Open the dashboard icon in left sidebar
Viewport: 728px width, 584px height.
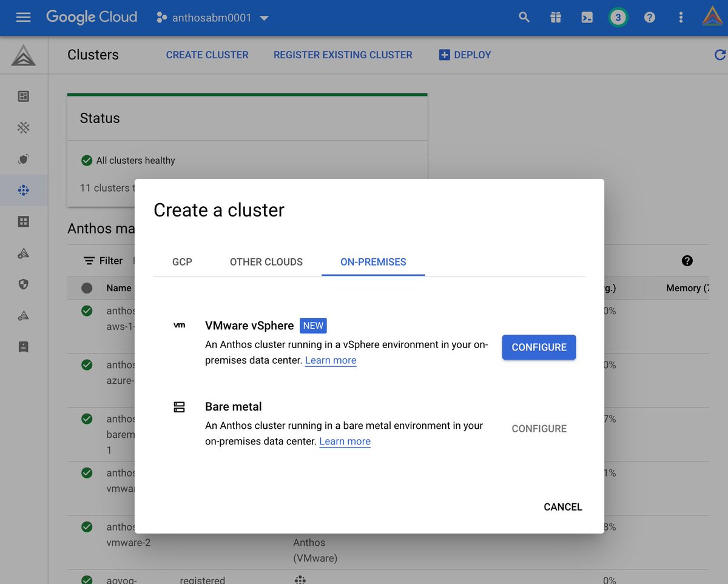click(24, 96)
